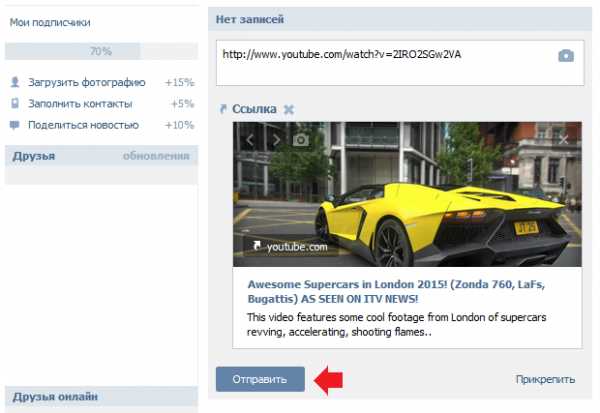Show the previous thumbnail with the left arrow
Screen dimensions: 600x413
tap(249, 140)
